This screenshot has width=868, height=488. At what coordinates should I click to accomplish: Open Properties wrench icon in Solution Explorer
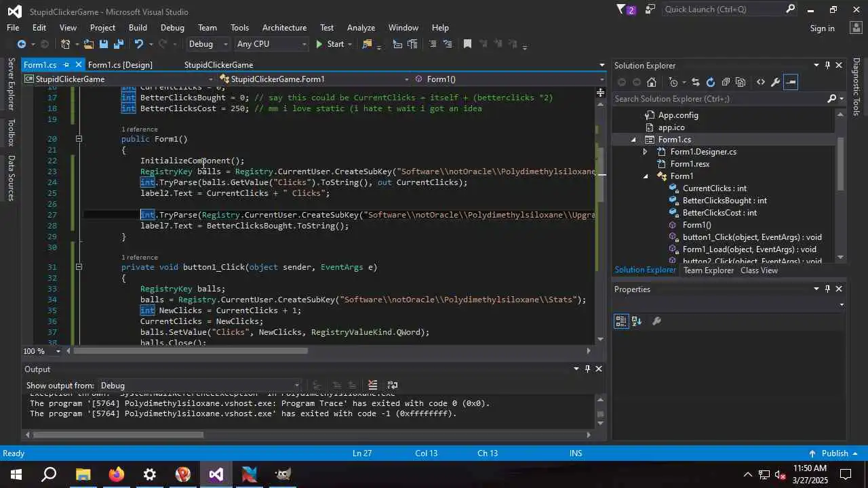(776, 82)
